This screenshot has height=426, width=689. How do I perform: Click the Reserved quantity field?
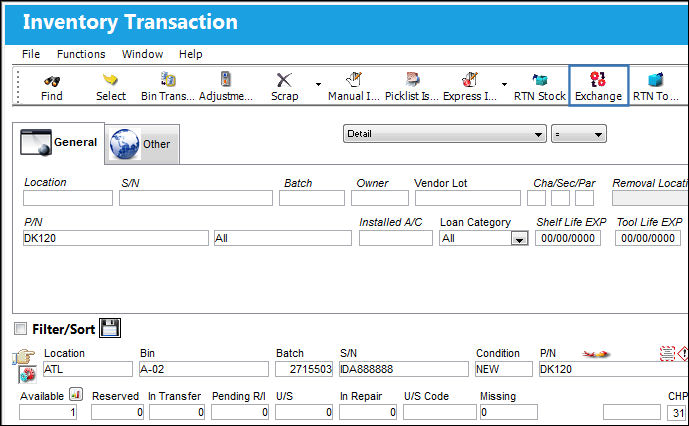pyautogui.click(x=118, y=412)
